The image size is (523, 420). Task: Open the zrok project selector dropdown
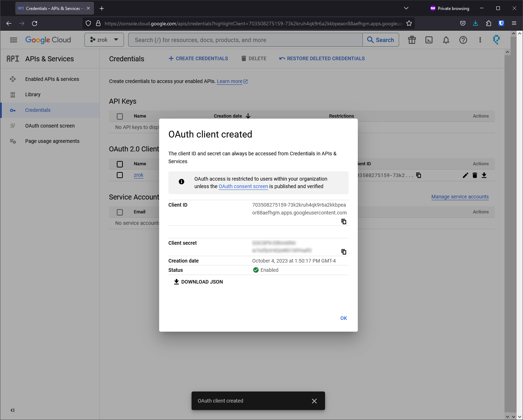tap(104, 40)
